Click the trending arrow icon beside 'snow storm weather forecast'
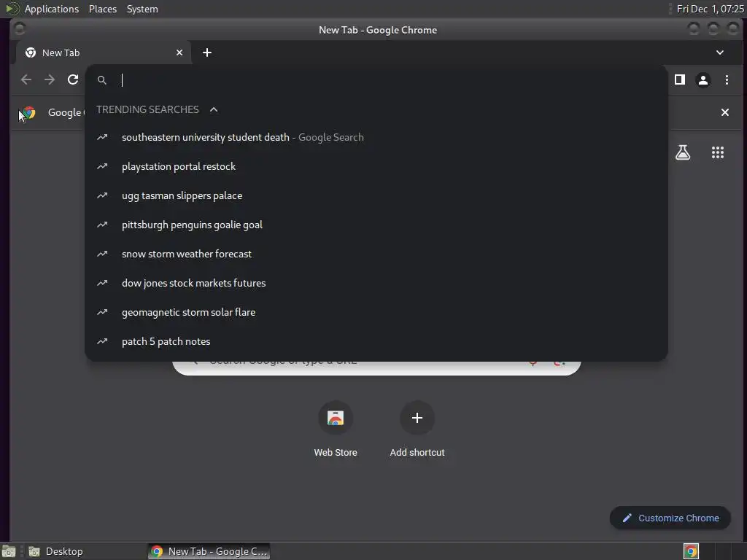747x560 pixels. tap(102, 254)
